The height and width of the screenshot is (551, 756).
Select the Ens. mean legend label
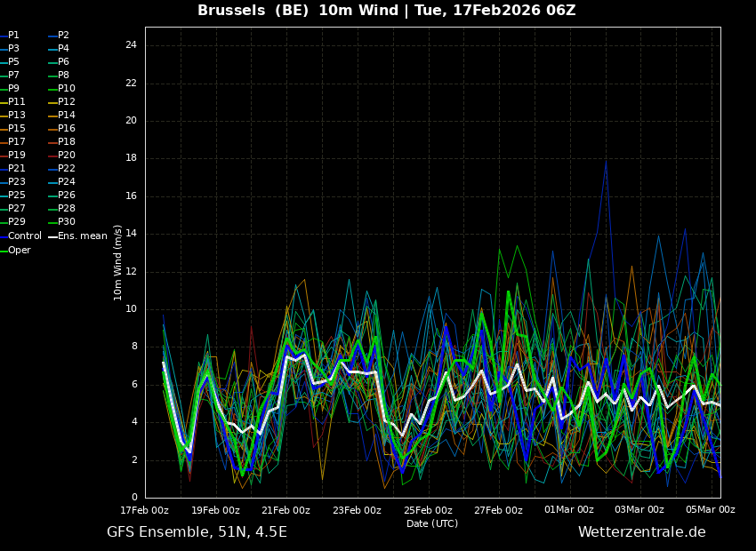tap(82, 236)
